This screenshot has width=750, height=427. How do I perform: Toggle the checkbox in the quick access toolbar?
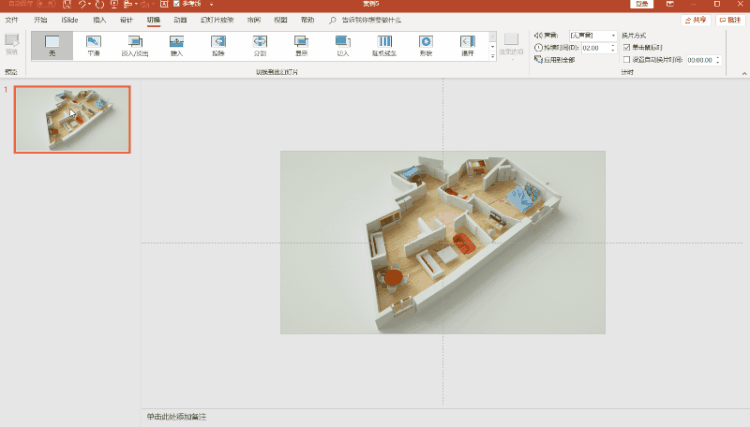tap(176, 4)
